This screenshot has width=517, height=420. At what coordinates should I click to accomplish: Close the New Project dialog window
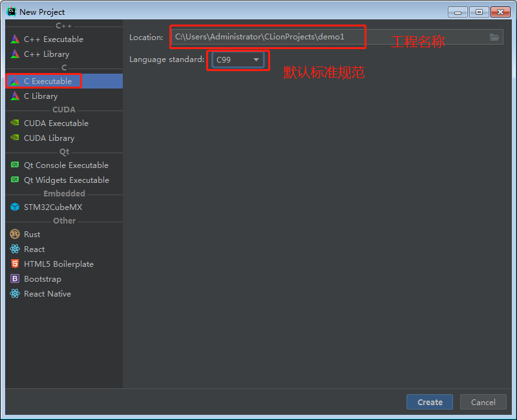point(500,12)
